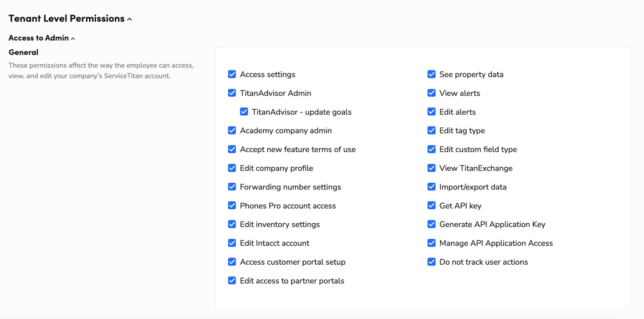This screenshot has width=644, height=319.
Task: Uncheck Manage API Application Access
Action: click(431, 243)
